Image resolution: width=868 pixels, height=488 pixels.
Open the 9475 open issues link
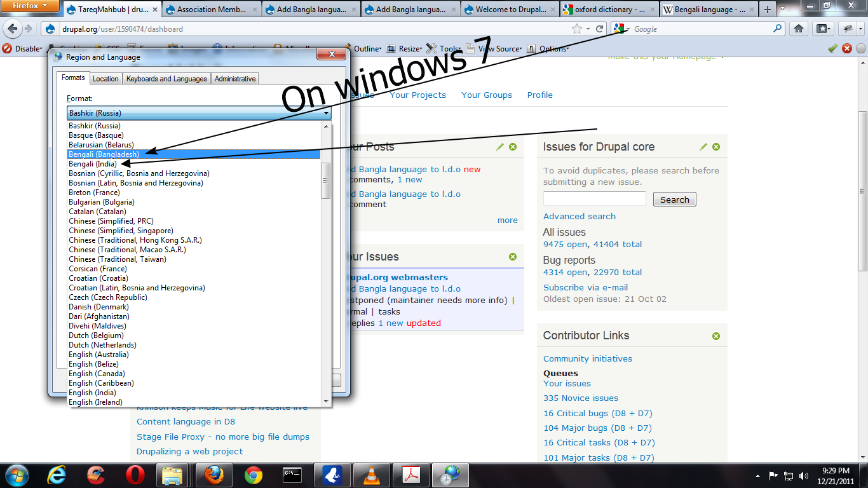pos(566,244)
